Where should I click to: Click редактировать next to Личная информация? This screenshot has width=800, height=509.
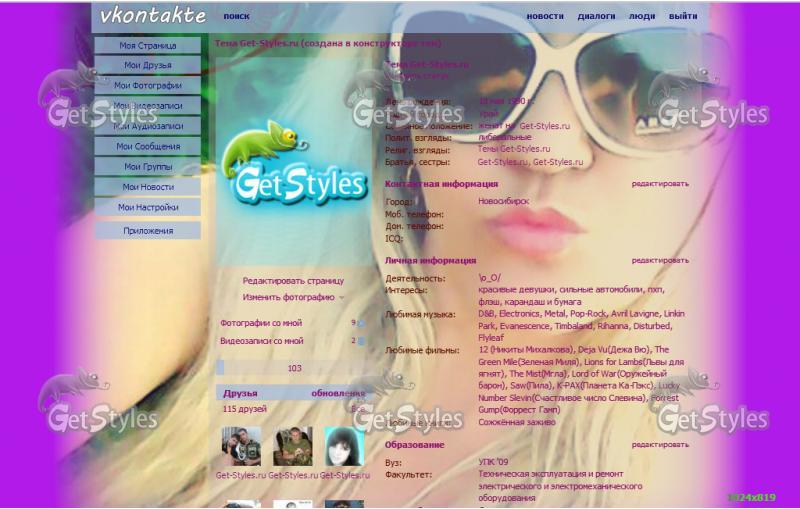[660, 261]
